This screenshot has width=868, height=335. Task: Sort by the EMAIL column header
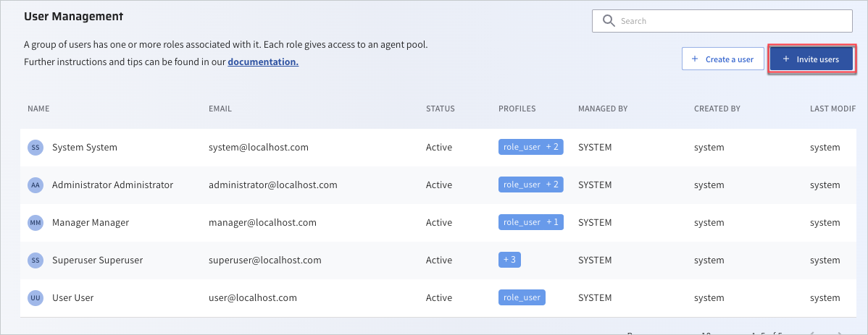click(220, 109)
